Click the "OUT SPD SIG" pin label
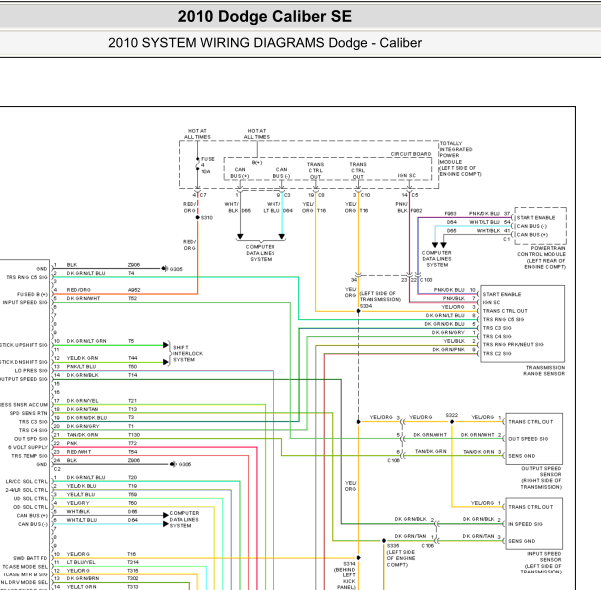Viewport: 601px width, 590px height. [x=31, y=439]
